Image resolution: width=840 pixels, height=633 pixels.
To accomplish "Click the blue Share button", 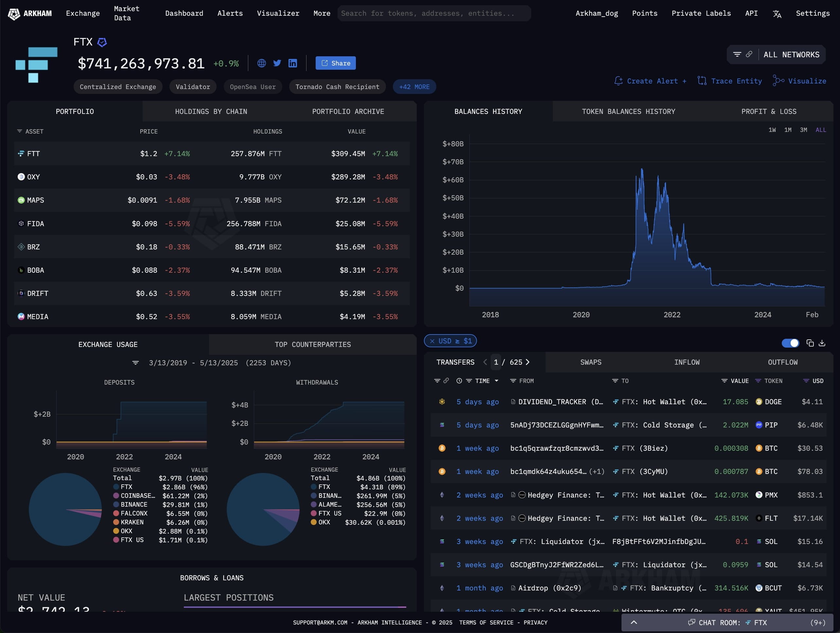I will (335, 63).
